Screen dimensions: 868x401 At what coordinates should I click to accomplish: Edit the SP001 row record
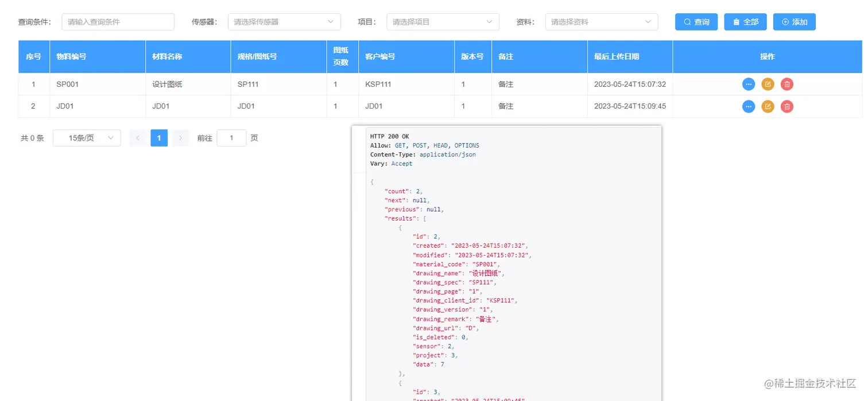[x=768, y=84]
